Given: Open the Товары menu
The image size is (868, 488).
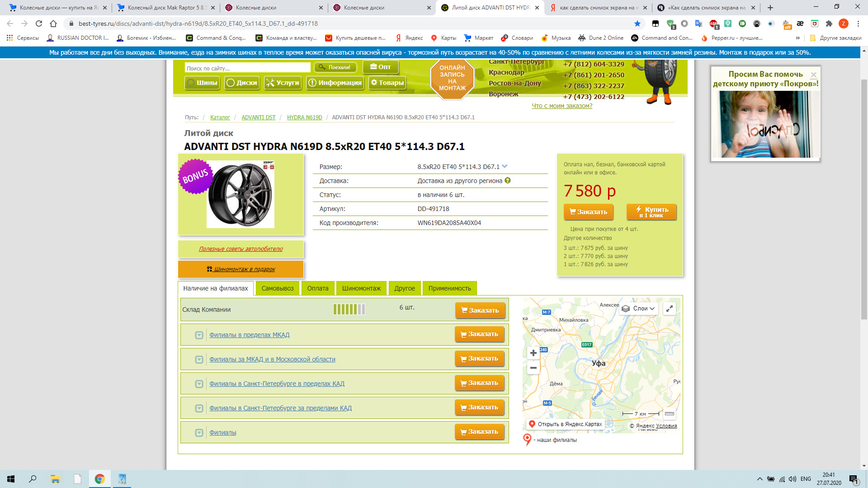Looking at the screenshot, I should [387, 83].
